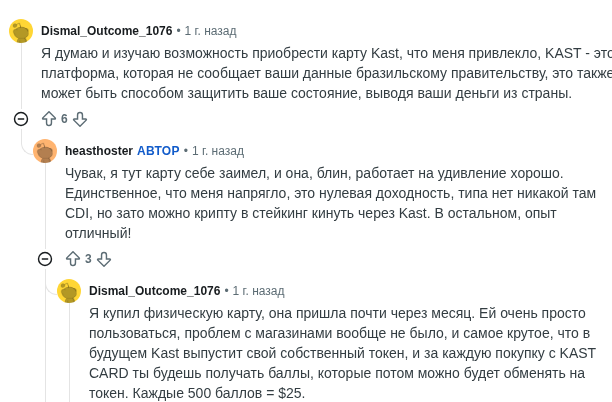
Task: Open the top Dismal_Outcome_1076 avatar
Action: pos(21,32)
